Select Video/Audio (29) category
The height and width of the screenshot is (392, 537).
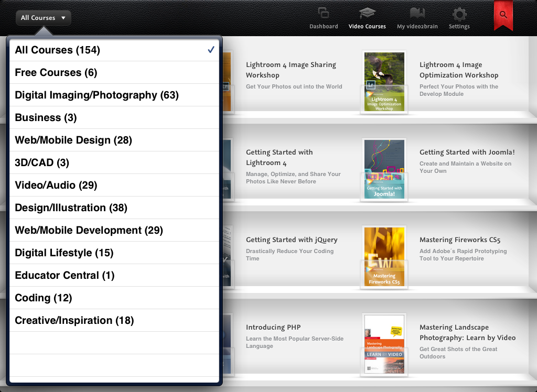[x=114, y=185]
